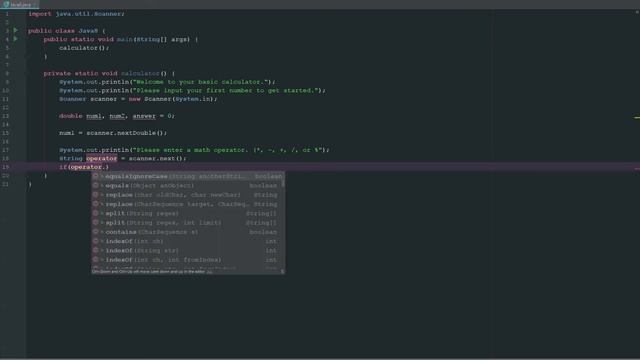Pick replace(char oldChar, char newChar) suggestion

pyautogui.click(x=188, y=195)
